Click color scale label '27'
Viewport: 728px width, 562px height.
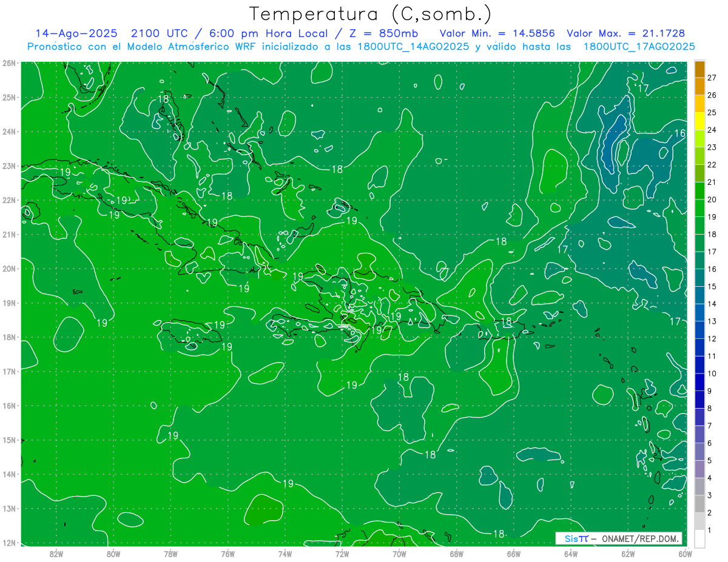pyautogui.click(x=712, y=78)
